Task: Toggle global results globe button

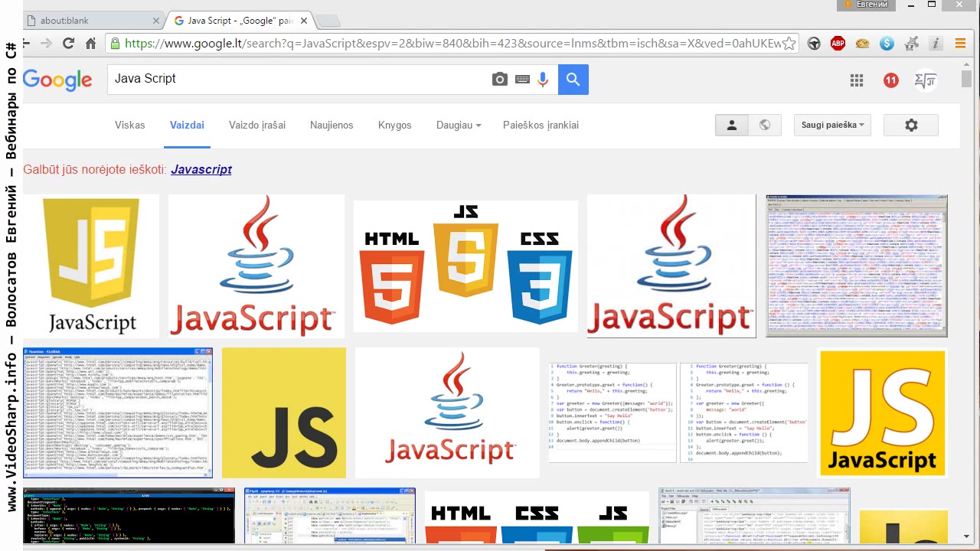Action: tap(764, 125)
